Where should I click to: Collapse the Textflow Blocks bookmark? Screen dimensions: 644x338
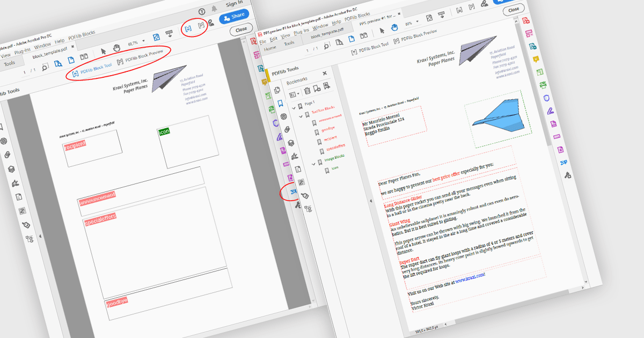[301, 116]
